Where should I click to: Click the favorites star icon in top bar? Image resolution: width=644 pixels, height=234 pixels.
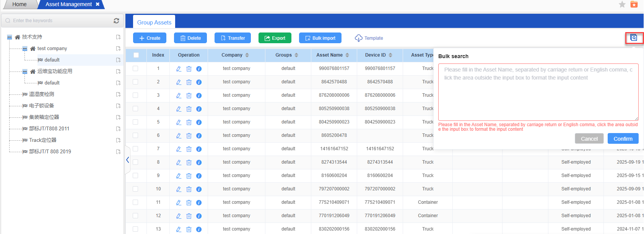pyautogui.click(x=622, y=4)
